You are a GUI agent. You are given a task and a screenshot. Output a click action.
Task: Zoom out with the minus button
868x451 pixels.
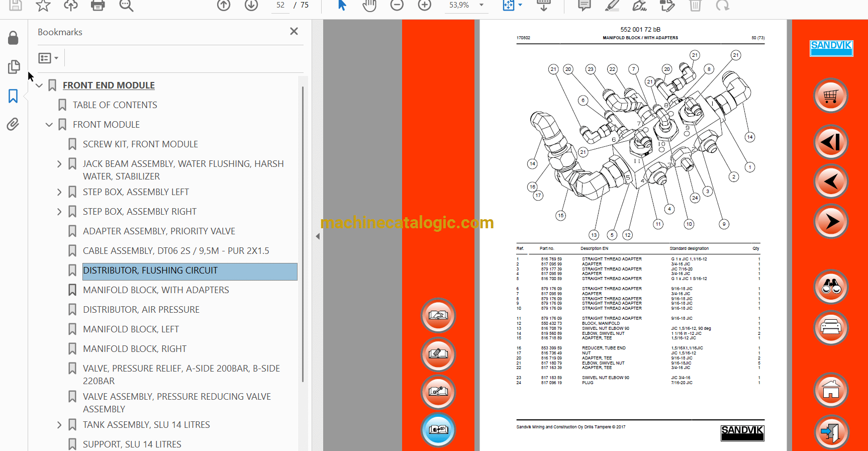pyautogui.click(x=397, y=6)
